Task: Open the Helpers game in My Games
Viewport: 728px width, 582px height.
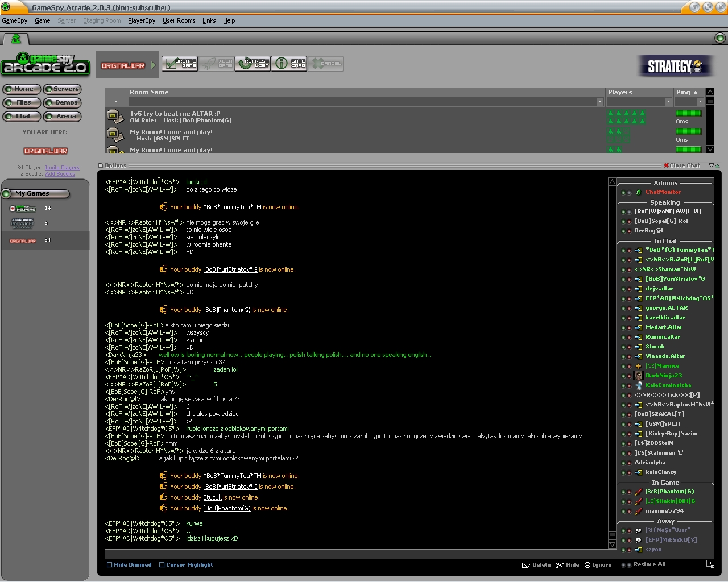Action: pyautogui.click(x=23, y=209)
